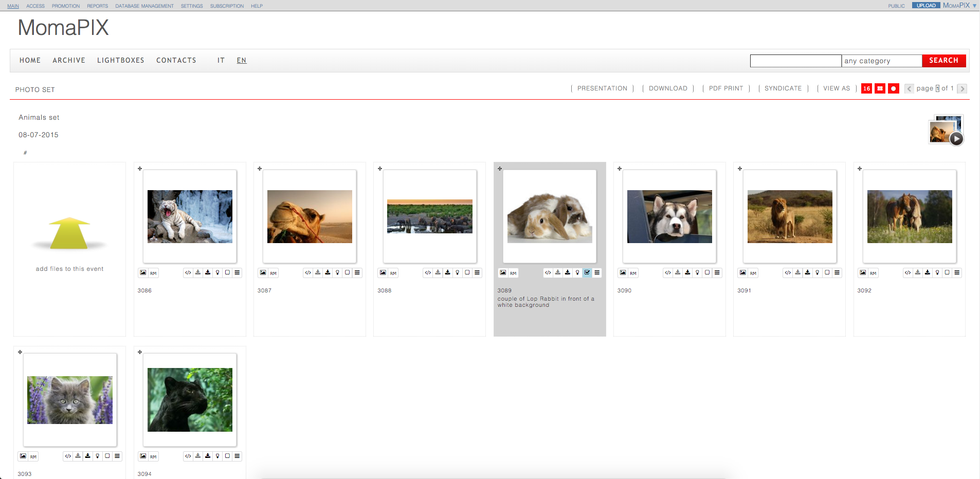Start the slideshow with the play icon

[956, 139]
